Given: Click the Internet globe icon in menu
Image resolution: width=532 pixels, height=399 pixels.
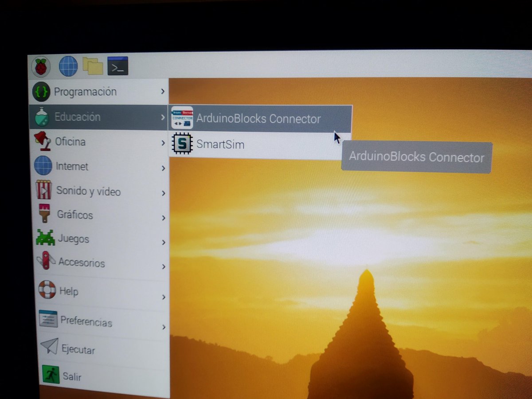Looking at the screenshot, I should 43,166.
